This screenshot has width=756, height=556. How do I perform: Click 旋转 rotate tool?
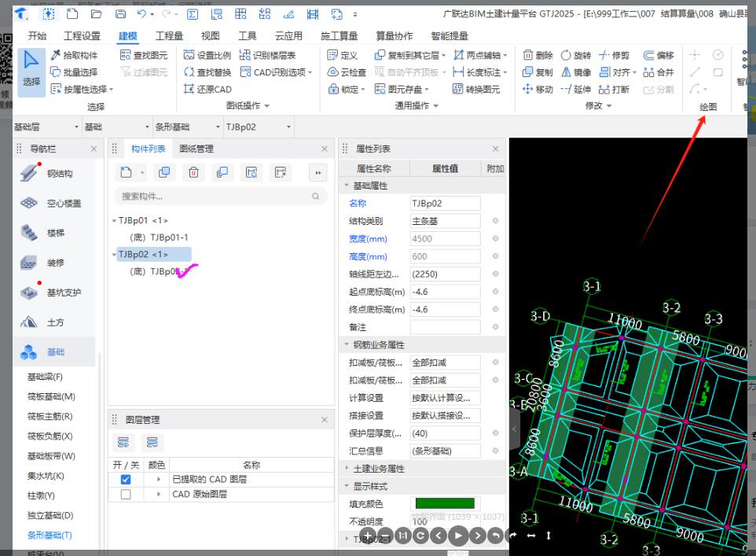(x=576, y=55)
